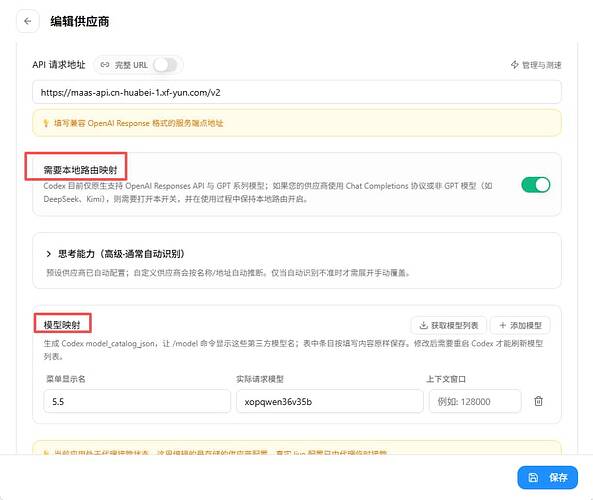Click the API 请求地址 label
The height and width of the screenshot is (500, 593).
(x=59, y=65)
